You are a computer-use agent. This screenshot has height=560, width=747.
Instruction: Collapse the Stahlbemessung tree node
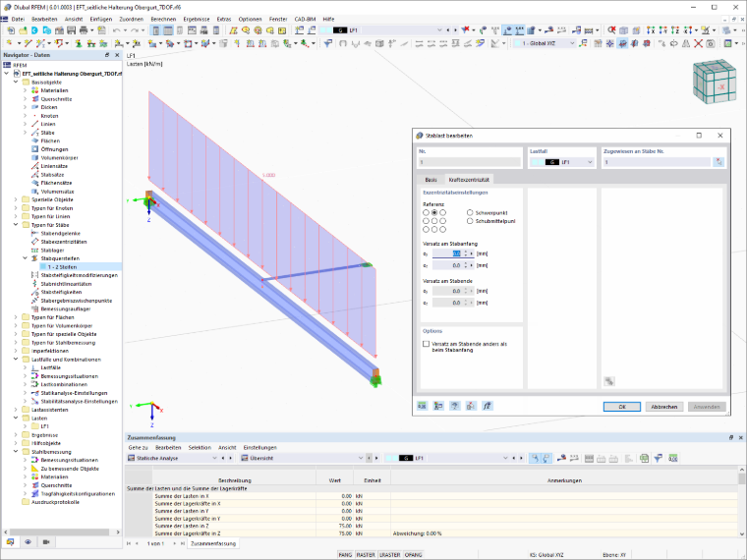pyautogui.click(x=16, y=451)
